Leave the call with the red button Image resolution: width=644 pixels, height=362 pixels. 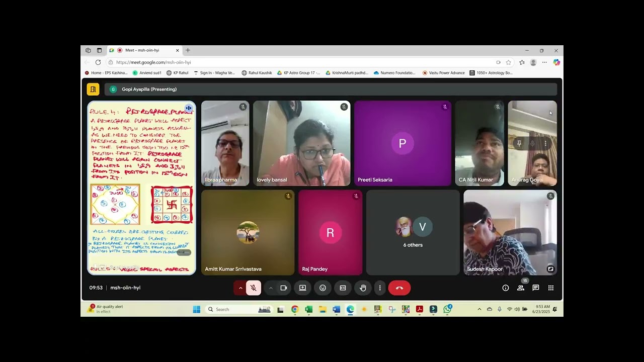pyautogui.click(x=399, y=288)
